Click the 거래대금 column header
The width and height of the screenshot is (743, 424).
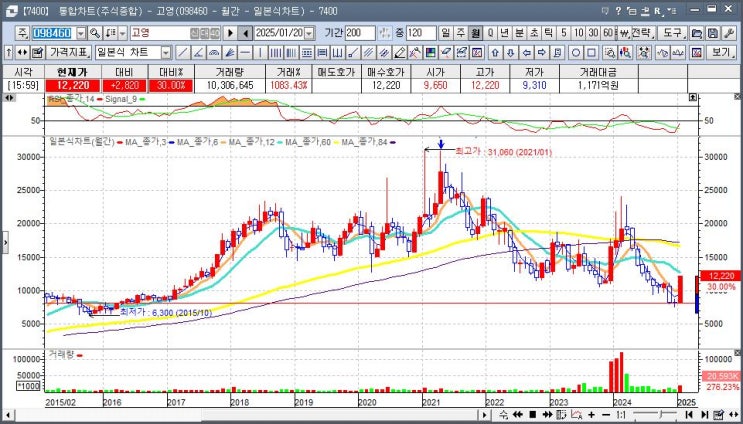coord(599,72)
